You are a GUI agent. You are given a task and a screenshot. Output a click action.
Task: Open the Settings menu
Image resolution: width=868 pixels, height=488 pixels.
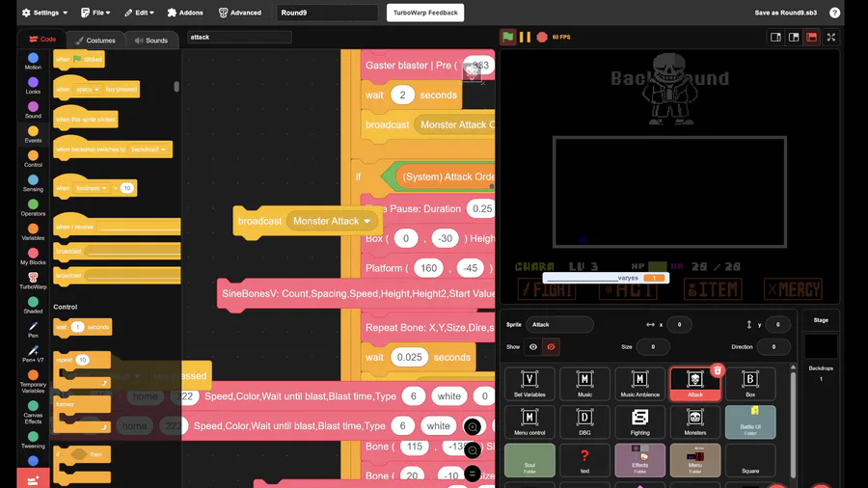tap(44, 13)
